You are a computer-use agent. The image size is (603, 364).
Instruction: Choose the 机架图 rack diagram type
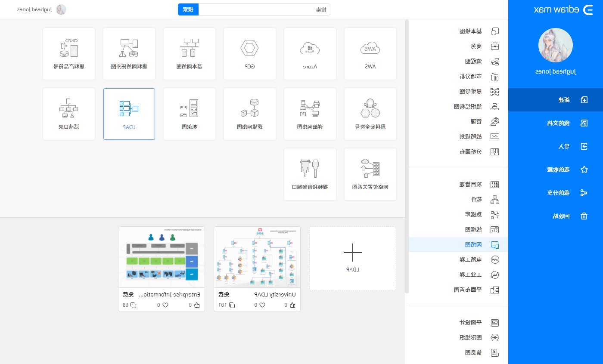[190, 114]
